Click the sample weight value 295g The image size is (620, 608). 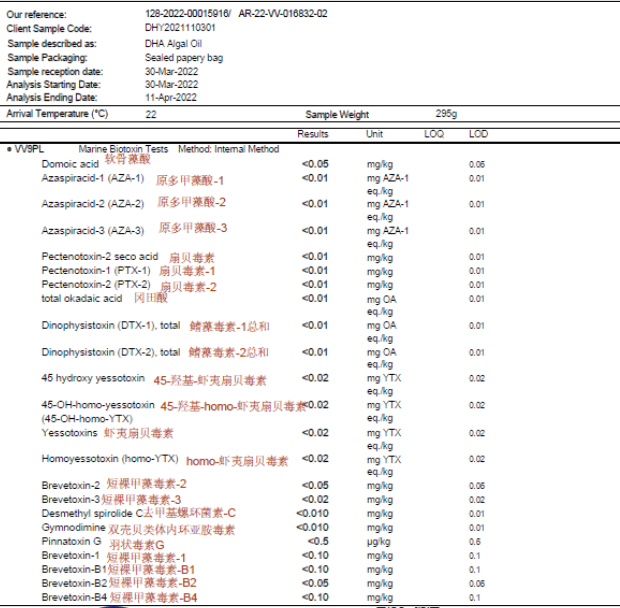click(x=445, y=115)
